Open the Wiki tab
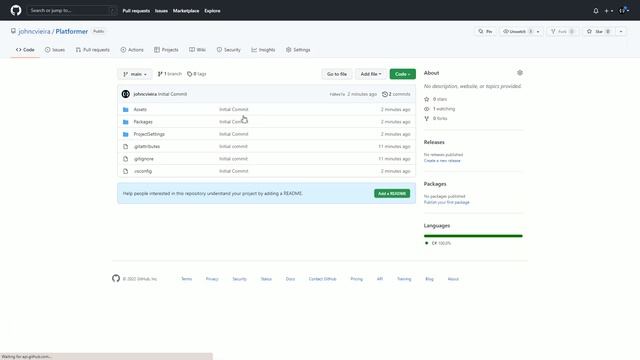Viewport: 640px width, 360px height. [x=197, y=50]
